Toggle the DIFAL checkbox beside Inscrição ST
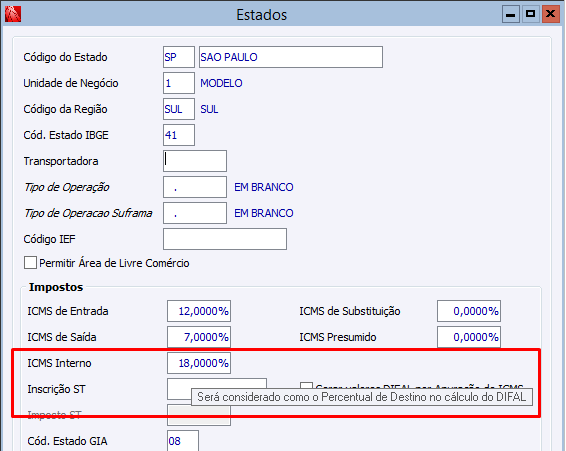The width and height of the screenshot is (566, 451). click(306, 386)
